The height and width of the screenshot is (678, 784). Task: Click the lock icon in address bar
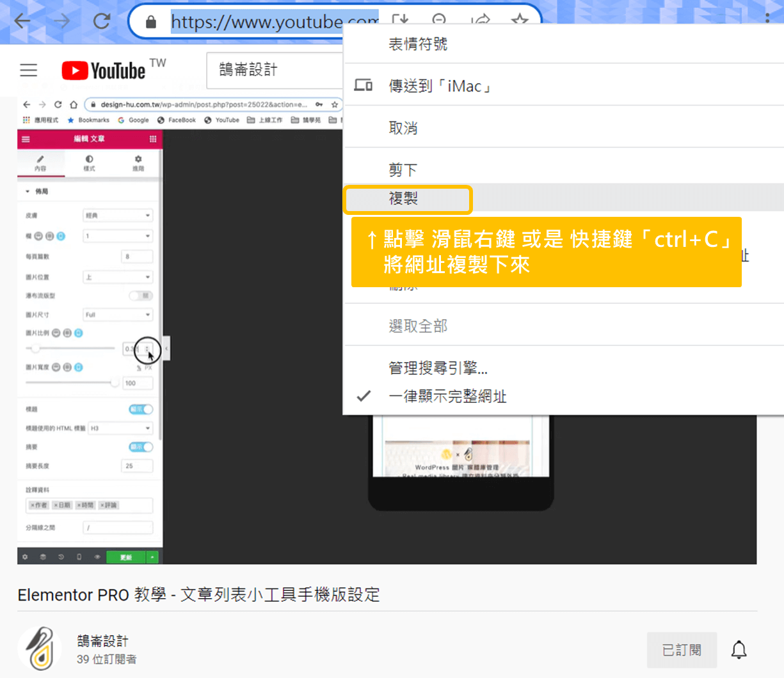pos(151,22)
